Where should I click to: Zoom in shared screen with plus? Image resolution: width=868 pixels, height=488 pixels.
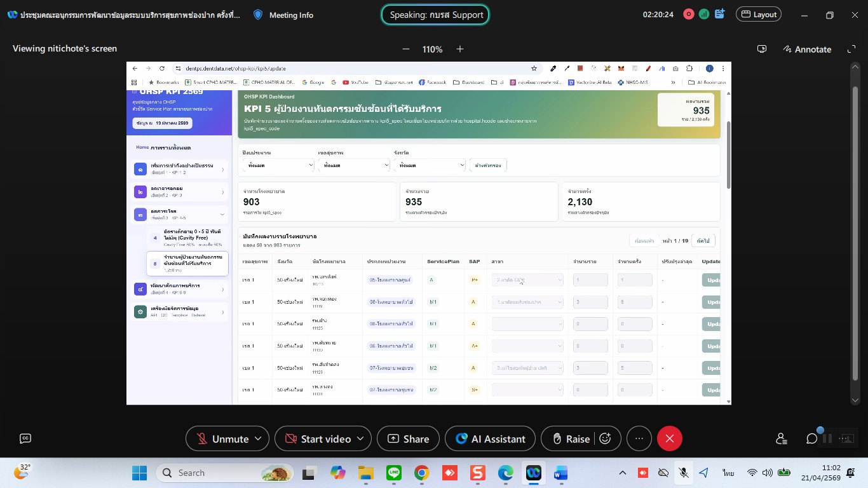pyautogui.click(x=460, y=49)
